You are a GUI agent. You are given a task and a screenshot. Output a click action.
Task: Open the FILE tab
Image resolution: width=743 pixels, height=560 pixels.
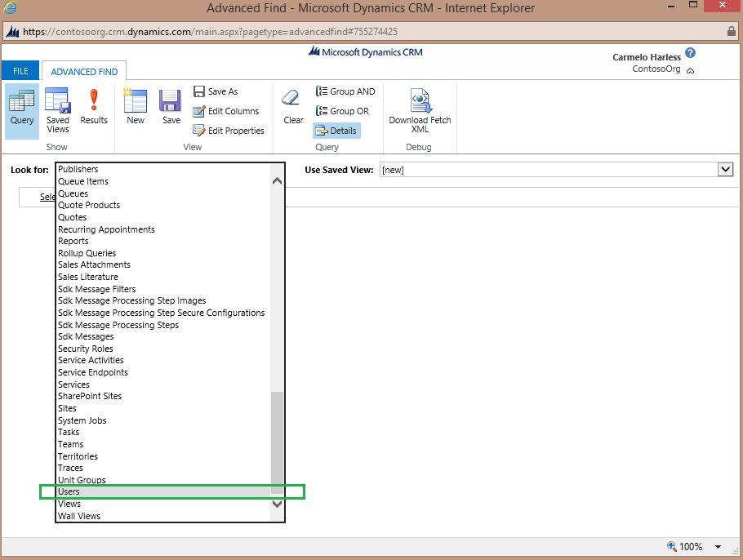[20, 72]
